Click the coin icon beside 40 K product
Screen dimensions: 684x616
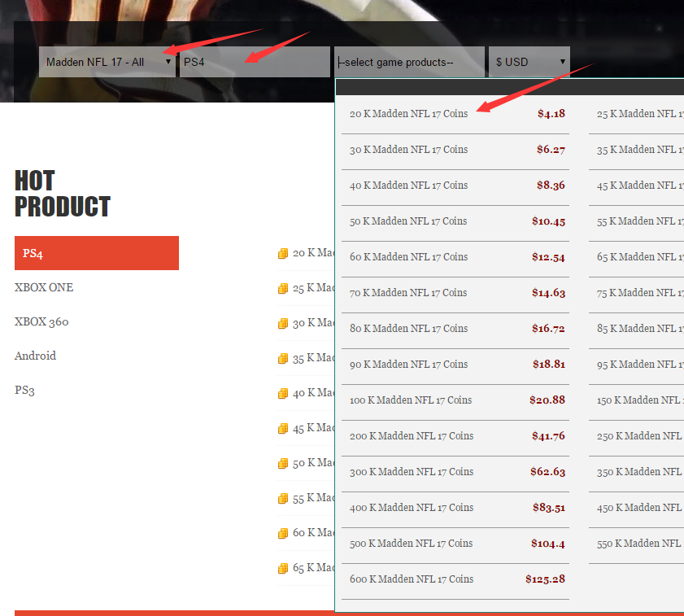(283, 393)
